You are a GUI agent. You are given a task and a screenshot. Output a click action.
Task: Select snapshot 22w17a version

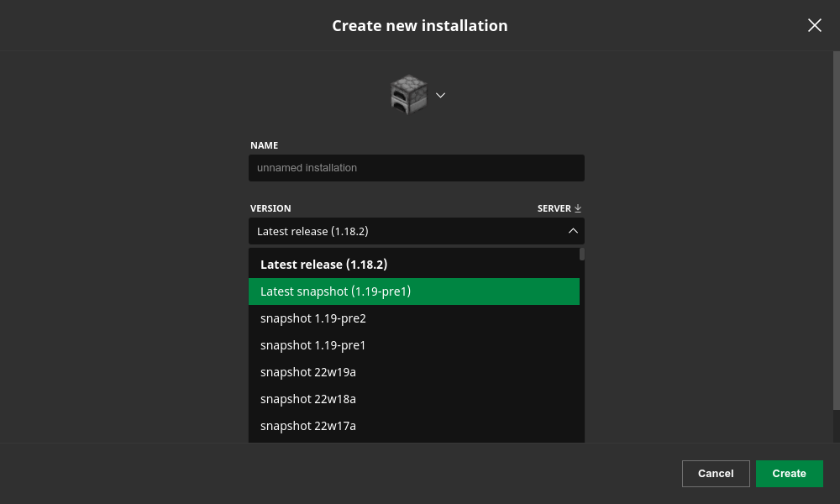pyautogui.click(x=307, y=426)
